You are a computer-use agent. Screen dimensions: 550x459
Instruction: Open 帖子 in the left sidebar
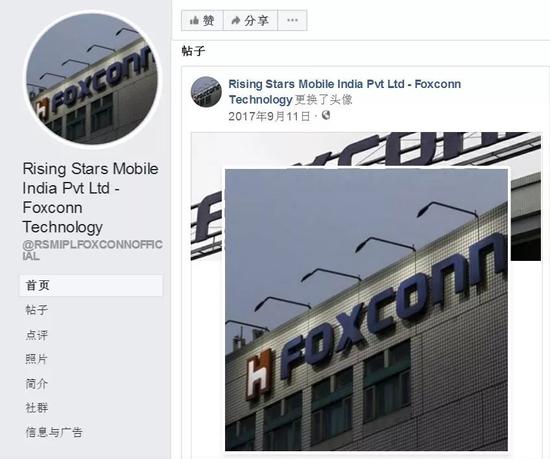(36, 310)
